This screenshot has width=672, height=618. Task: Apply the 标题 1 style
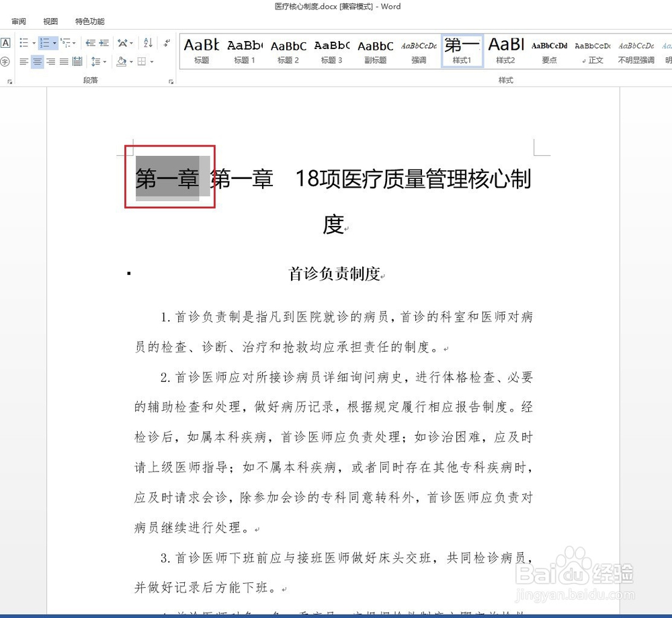(245, 51)
